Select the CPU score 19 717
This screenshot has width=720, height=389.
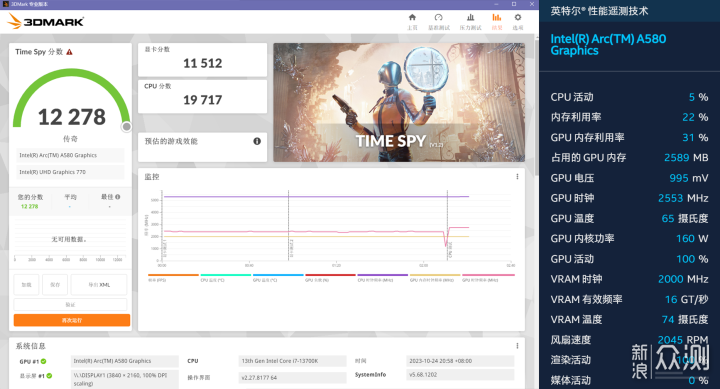202,100
